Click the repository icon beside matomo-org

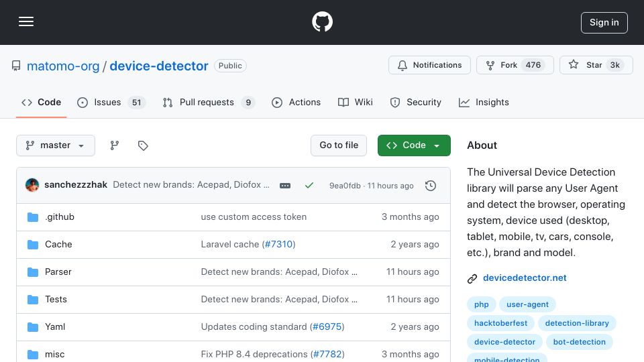(16, 66)
